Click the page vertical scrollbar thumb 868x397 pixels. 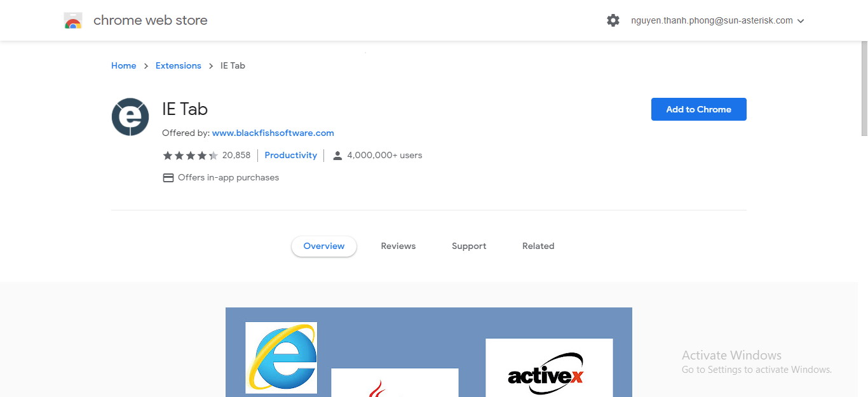pos(864,89)
